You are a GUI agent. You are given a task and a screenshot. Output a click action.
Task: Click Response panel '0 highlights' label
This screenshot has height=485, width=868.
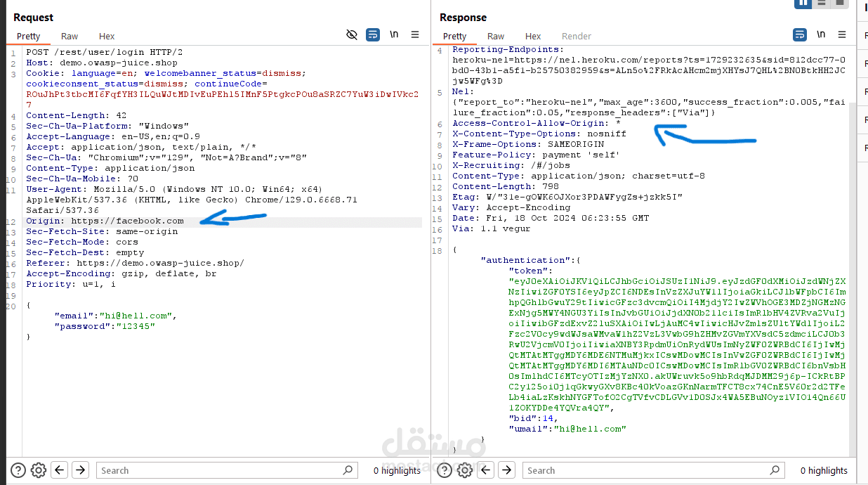824,470
